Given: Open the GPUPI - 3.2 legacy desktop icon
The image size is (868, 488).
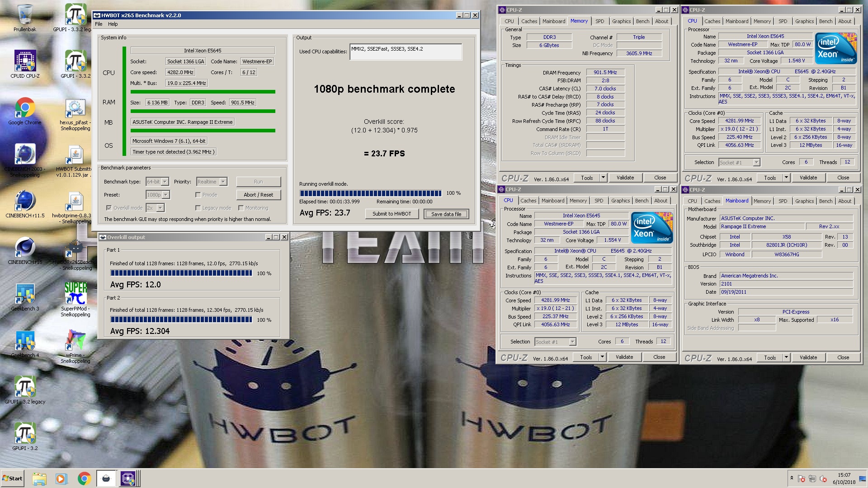Looking at the screenshot, I should click(25, 390).
